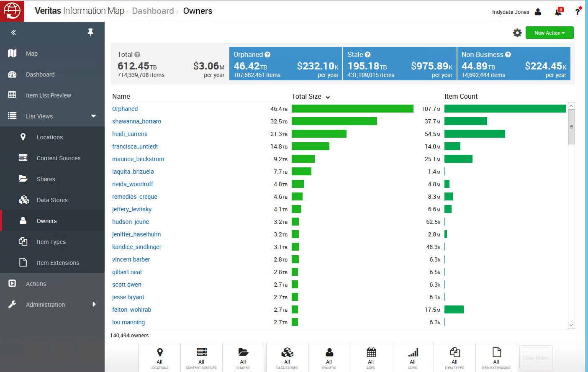Open the Dashboard from the sidebar
This screenshot has width=588, height=372.
click(52, 74)
